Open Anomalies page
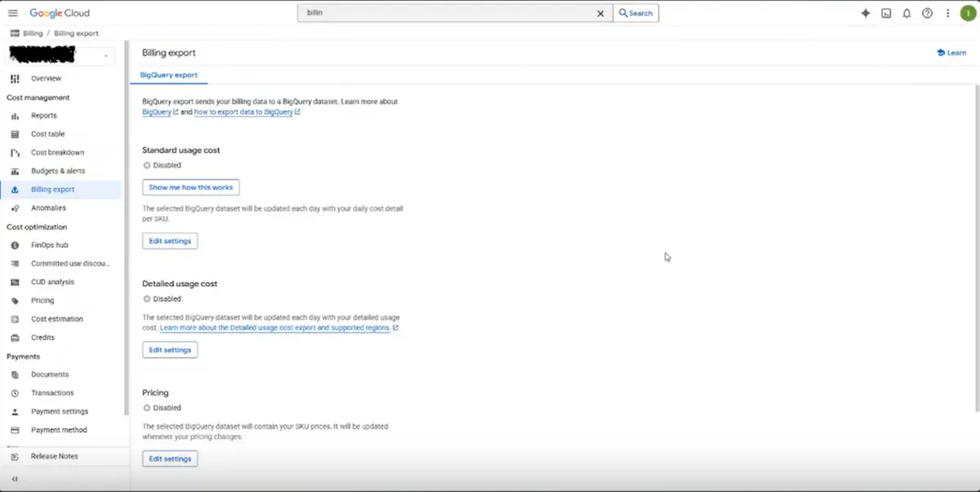The height and width of the screenshot is (492, 980). [48, 208]
